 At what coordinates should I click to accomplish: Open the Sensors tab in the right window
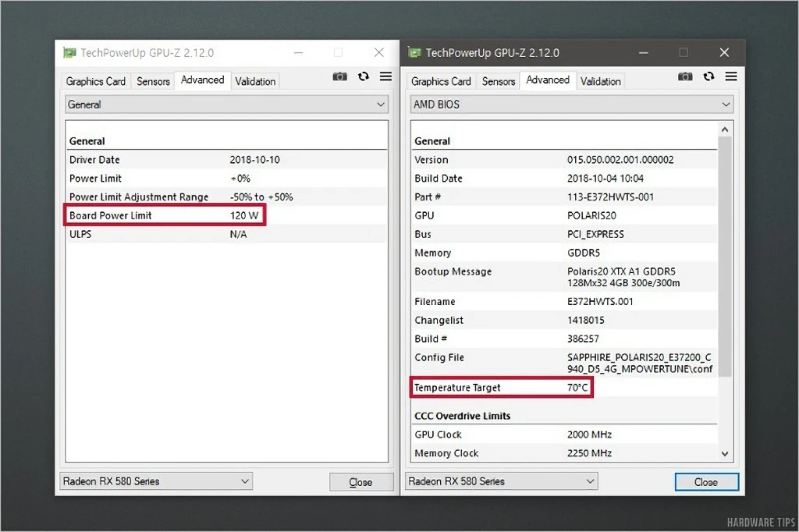pyautogui.click(x=499, y=82)
